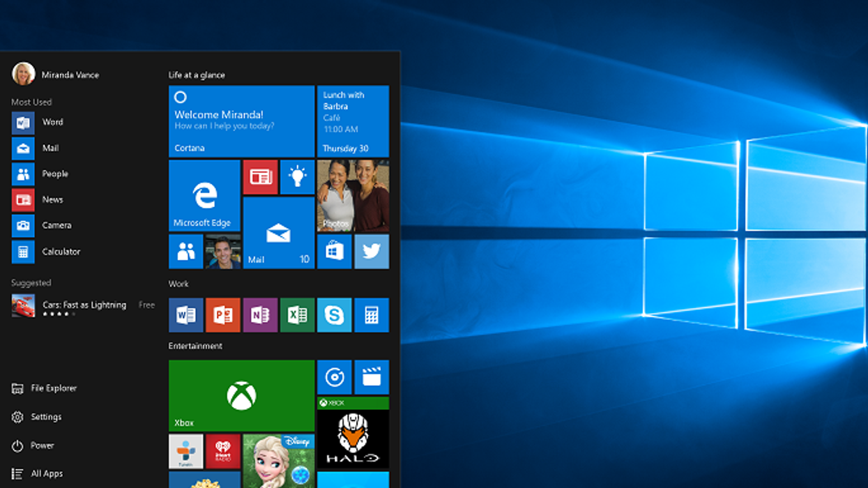Open the suggested Cars: Fast as Lightning app
The width and height of the screenshot is (868, 488).
84,305
